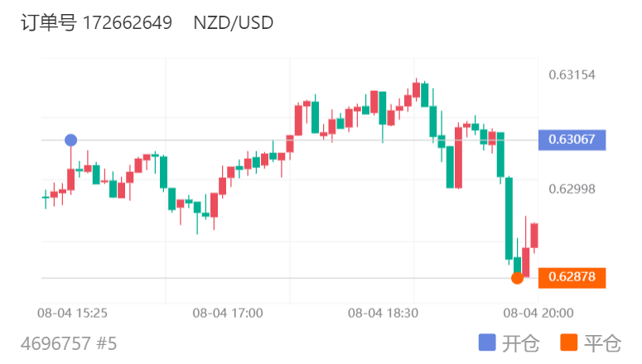The width and height of the screenshot is (642, 364).
Task: Select the orange 0.62878 price tag
Action: [x=572, y=278]
